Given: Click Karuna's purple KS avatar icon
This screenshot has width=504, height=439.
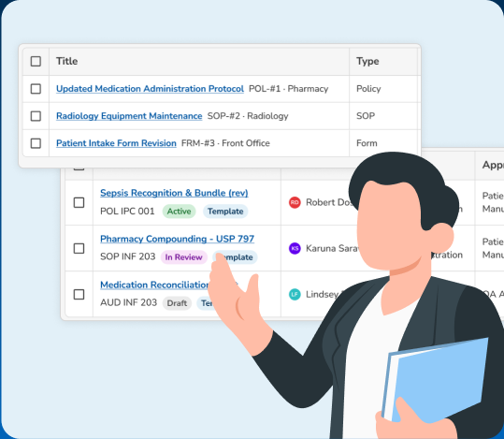Looking at the screenshot, I should (x=295, y=248).
